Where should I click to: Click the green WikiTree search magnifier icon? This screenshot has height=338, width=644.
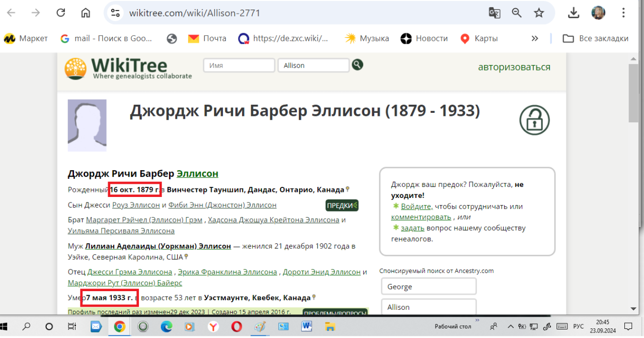(357, 64)
